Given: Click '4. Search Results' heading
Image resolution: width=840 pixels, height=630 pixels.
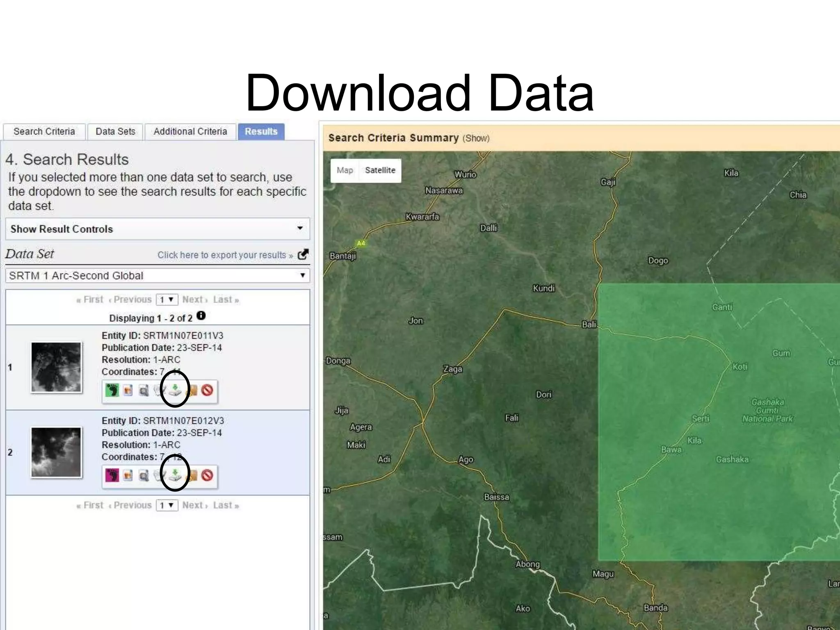Looking at the screenshot, I should [x=67, y=160].
